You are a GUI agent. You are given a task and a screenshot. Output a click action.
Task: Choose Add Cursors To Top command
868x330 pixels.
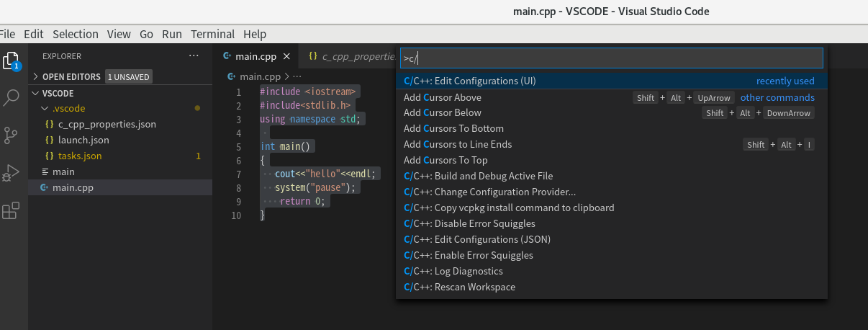click(x=613, y=160)
